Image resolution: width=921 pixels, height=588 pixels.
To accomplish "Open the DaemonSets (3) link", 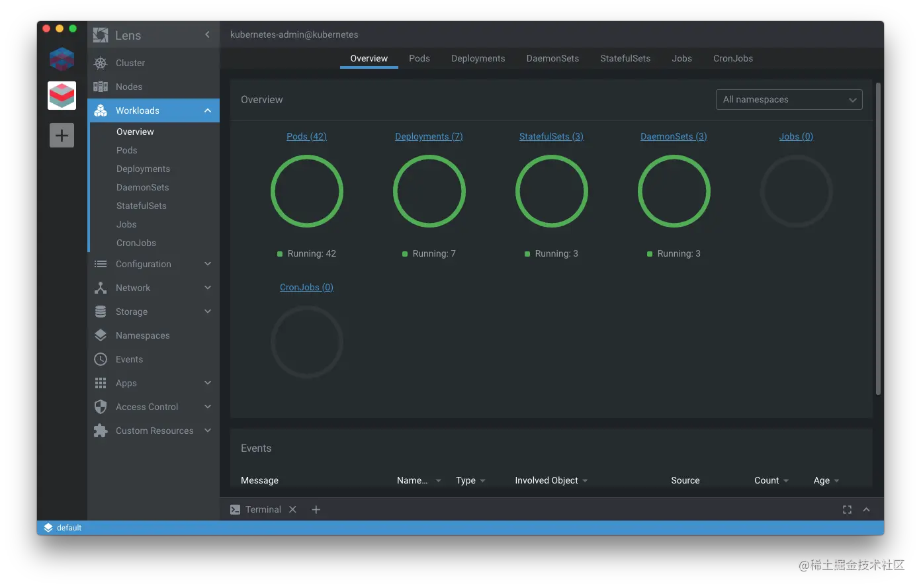I will (674, 136).
